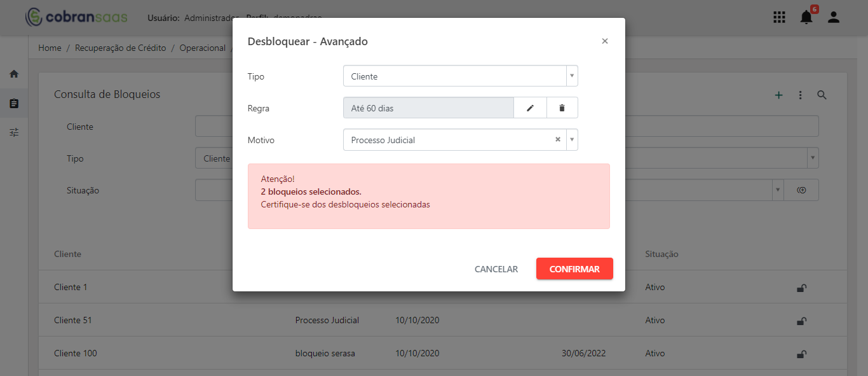Image resolution: width=868 pixels, height=376 pixels.
Task: Click the 30/06/2022 date cell
Action: click(x=583, y=353)
